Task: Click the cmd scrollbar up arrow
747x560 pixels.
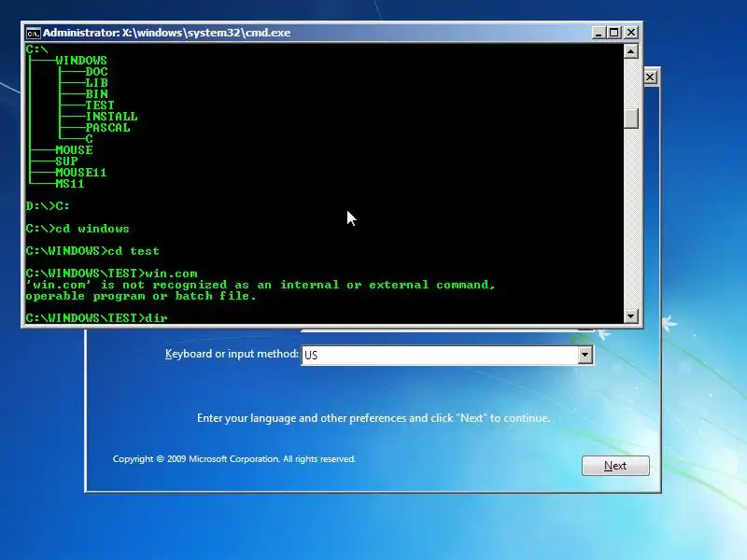Action: click(631, 51)
